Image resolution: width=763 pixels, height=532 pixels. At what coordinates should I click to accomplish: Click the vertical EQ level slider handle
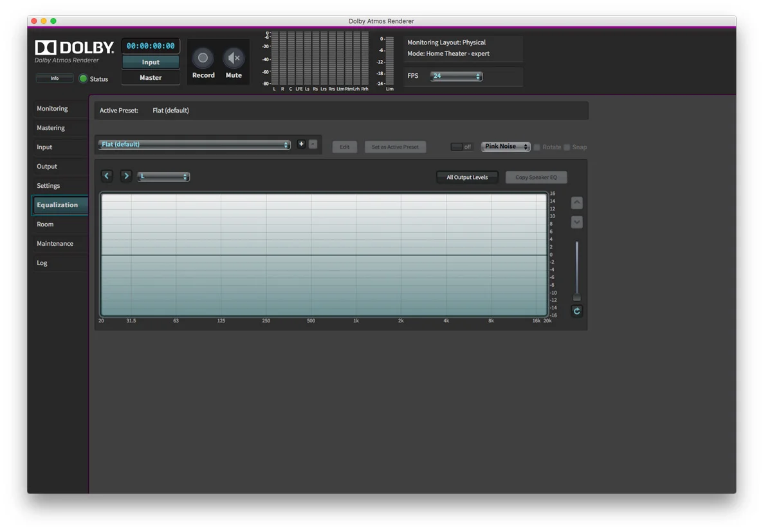click(x=576, y=297)
